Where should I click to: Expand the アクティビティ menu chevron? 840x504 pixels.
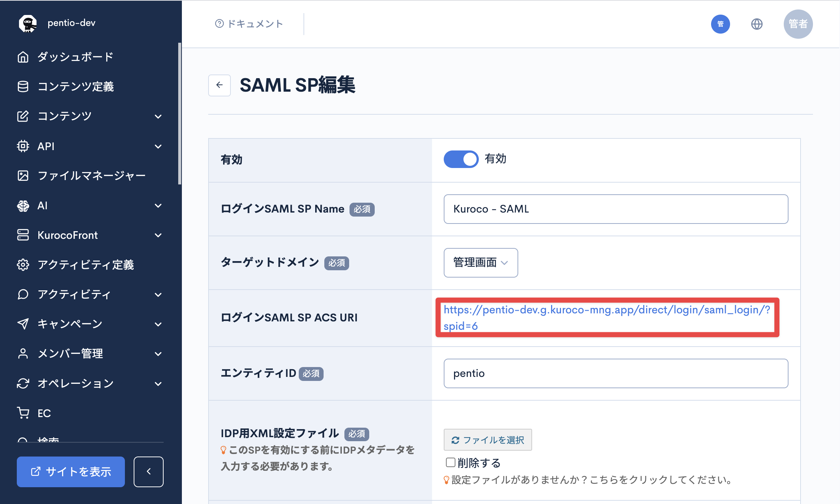click(158, 295)
